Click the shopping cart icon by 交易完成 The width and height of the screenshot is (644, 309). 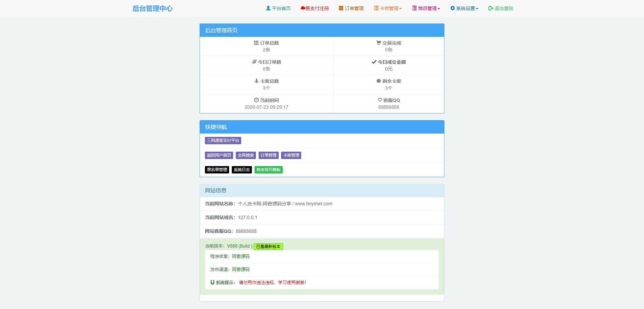click(x=379, y=43)
